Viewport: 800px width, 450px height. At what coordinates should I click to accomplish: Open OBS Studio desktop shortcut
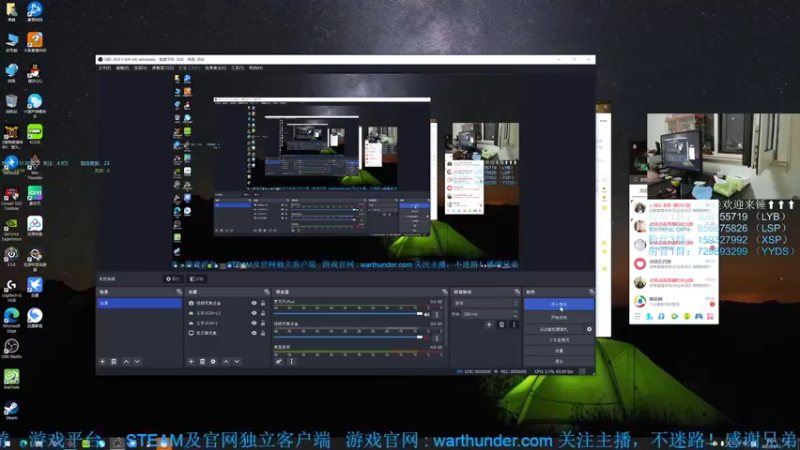pos(11,349)
